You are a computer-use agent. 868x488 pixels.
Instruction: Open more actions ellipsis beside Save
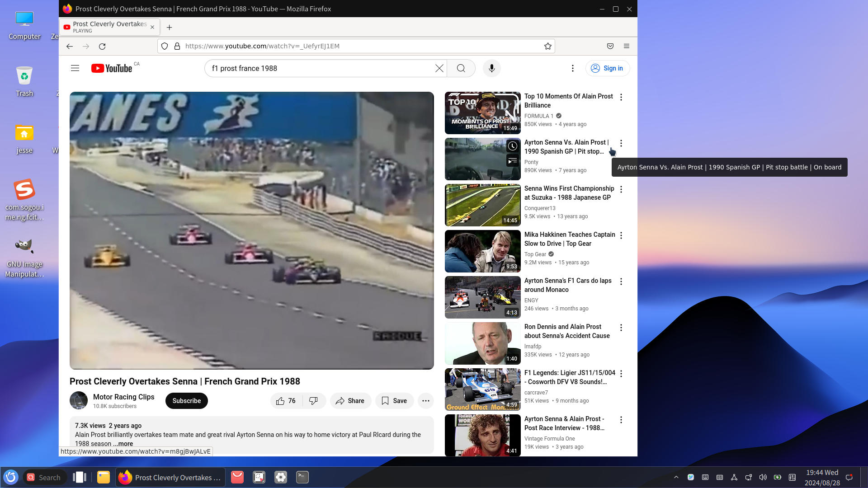pyautogui.click(x=425, y=401)
